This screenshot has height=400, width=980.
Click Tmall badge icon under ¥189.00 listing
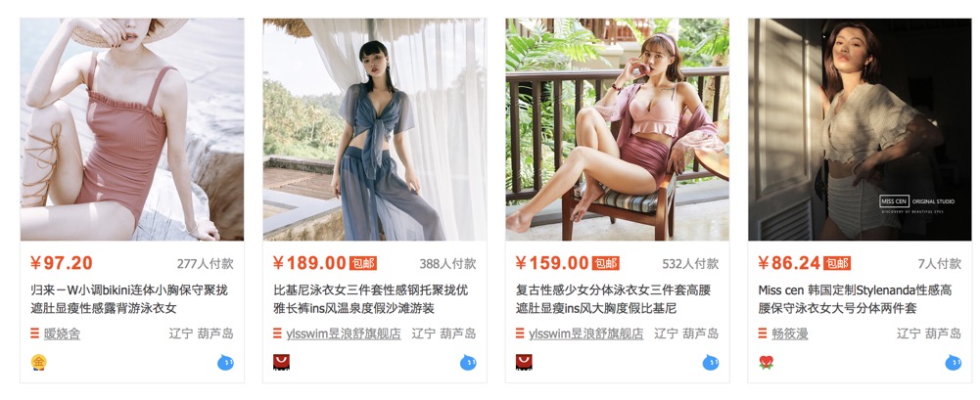[x=281, y=362]
